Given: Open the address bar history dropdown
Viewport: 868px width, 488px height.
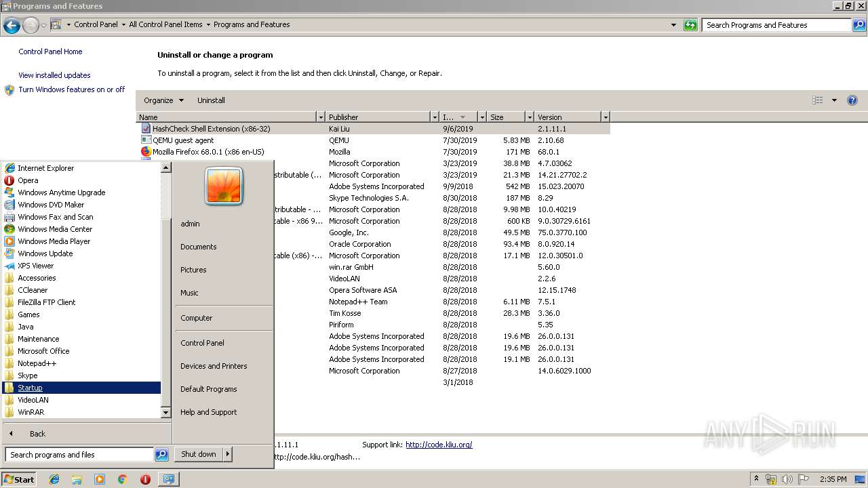Looking at the screenshot, I should click(x=673, y=25).
